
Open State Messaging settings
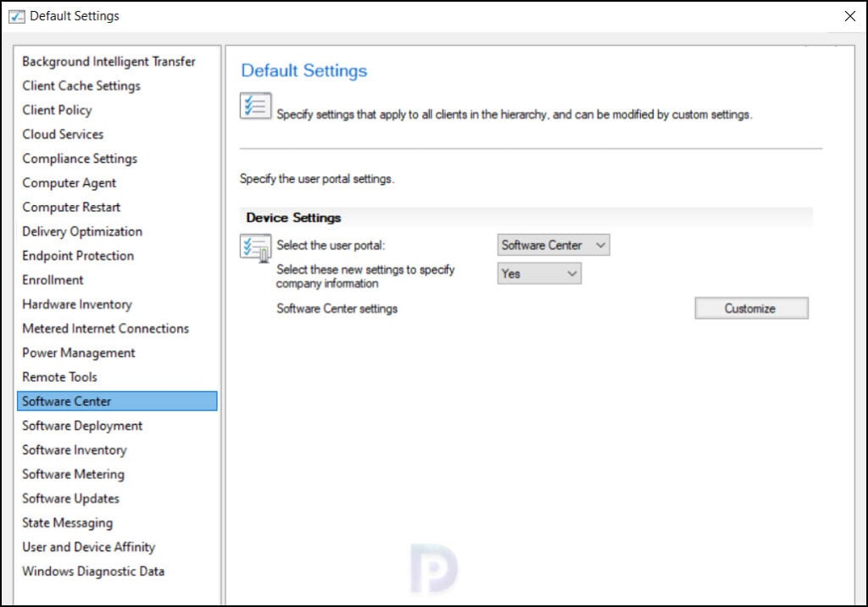pos(68,523)
